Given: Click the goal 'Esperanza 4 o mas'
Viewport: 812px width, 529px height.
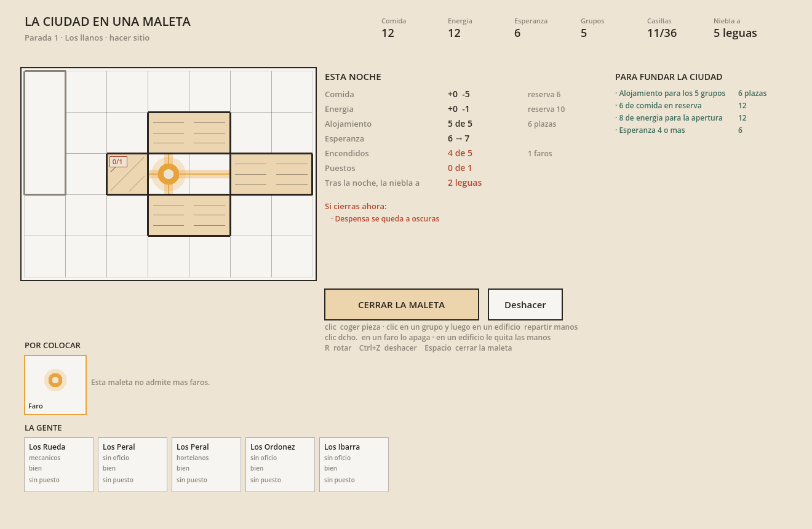Looking at the screenshot, I should [651, 130].
